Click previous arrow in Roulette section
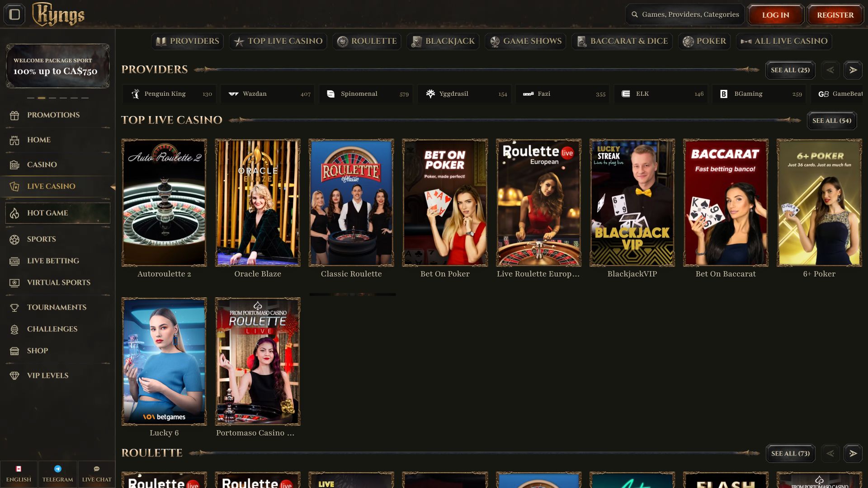The image size is (868, 488). tap(830, 453)
